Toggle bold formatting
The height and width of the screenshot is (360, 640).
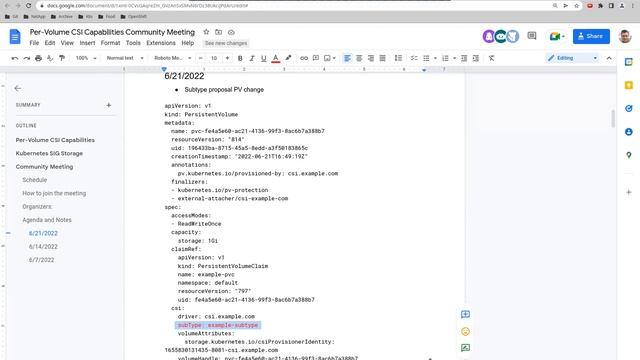point(240,58)
